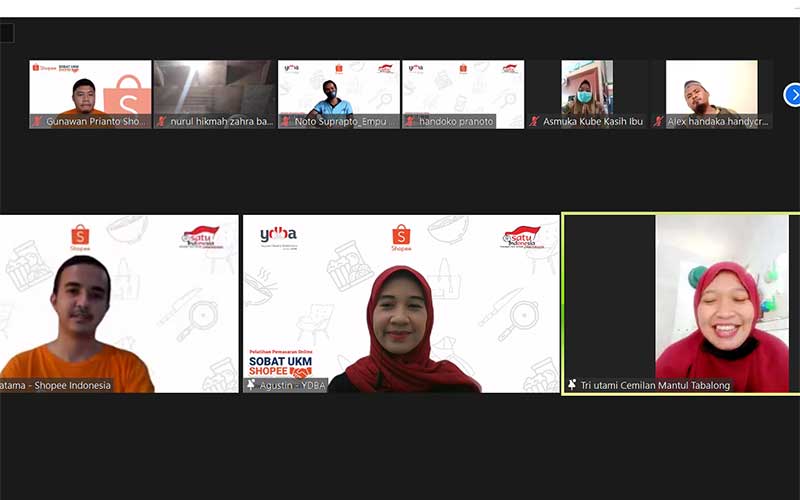Click muted mic icon for Gunawan Prianto
The height and width of the screenshot is (500, 800).
point(37,122)
